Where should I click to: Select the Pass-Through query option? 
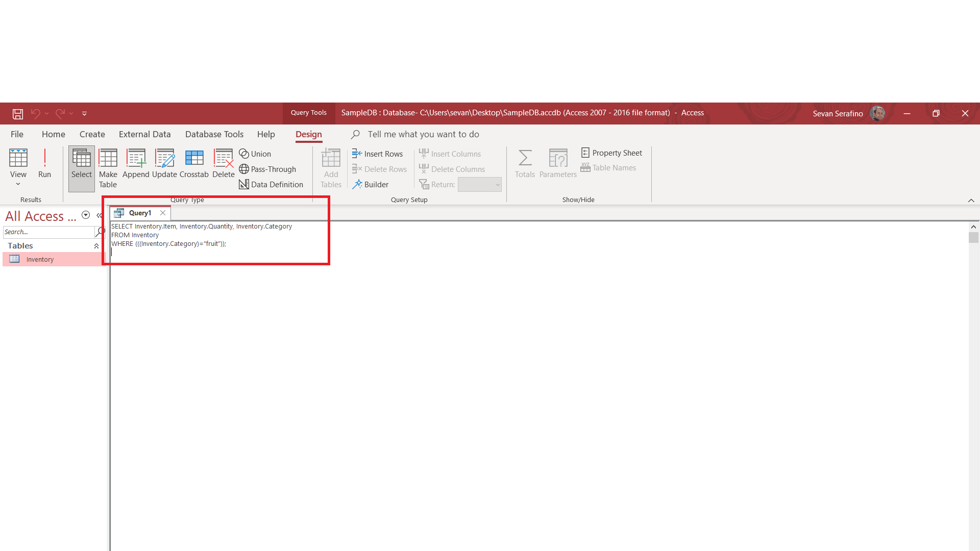(267, 169)
